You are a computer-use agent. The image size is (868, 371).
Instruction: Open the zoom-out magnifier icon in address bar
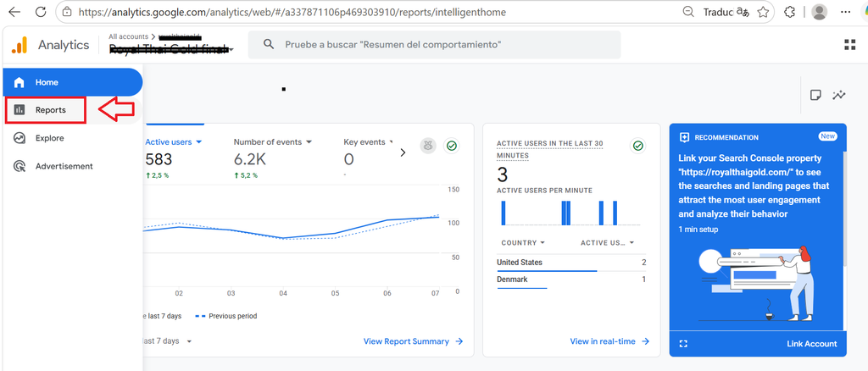[688, 12]
